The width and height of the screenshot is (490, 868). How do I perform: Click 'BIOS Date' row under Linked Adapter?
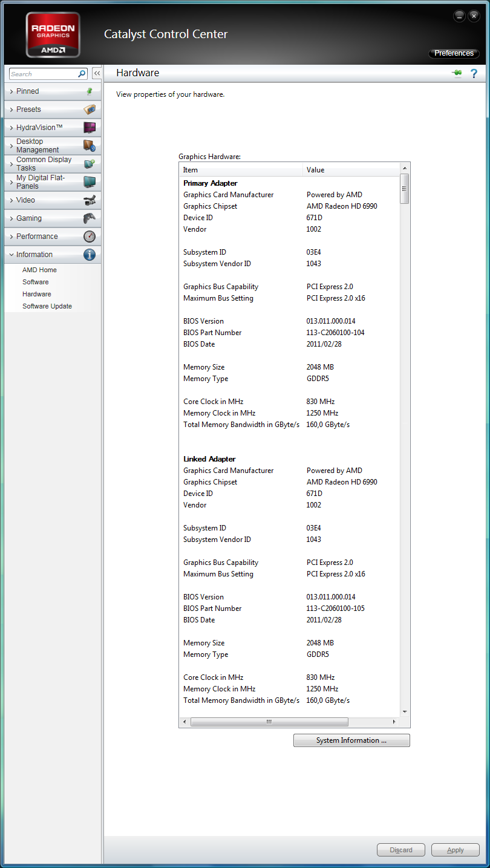[x=290, y=620]
